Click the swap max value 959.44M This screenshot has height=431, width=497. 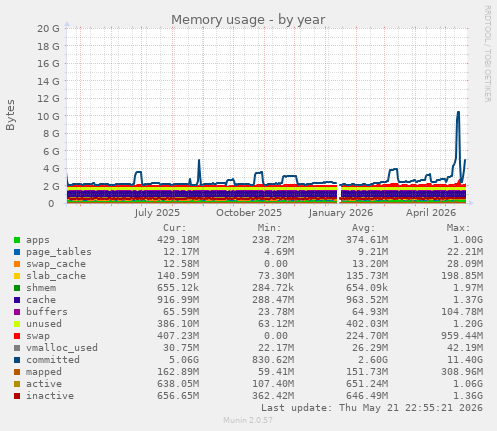tap(462, 336)
